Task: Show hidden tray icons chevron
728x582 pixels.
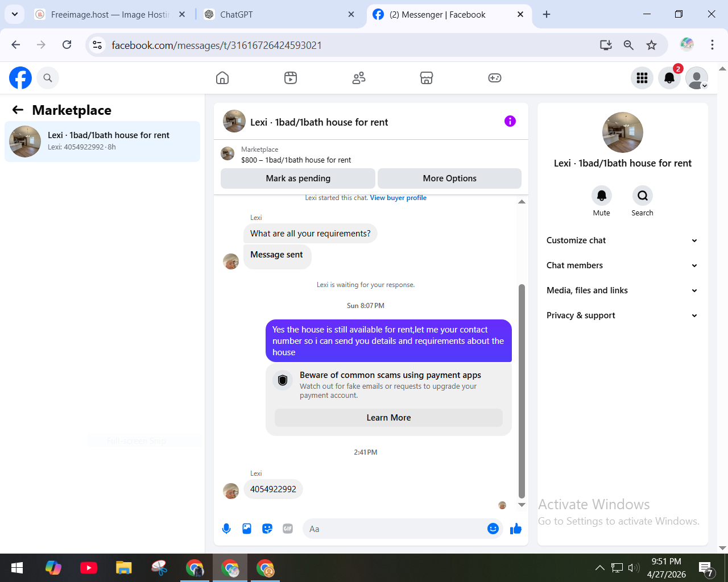Action: pos(599,567)
